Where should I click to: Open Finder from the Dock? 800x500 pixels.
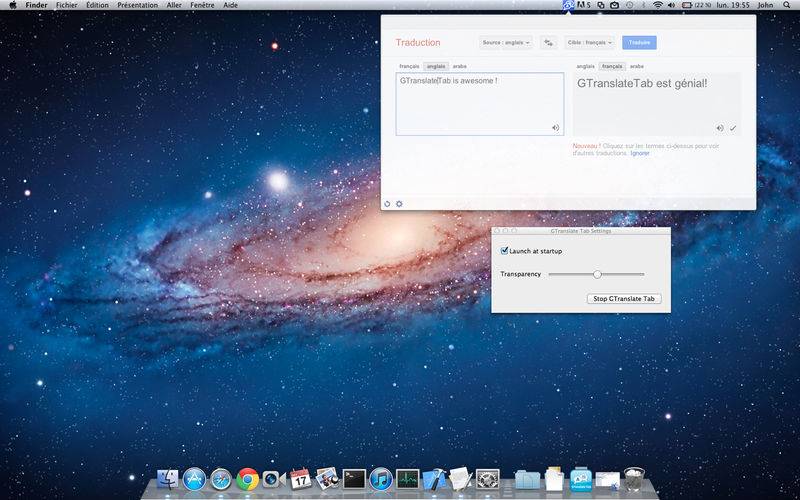pyautogui.click(x=168, y=479)
